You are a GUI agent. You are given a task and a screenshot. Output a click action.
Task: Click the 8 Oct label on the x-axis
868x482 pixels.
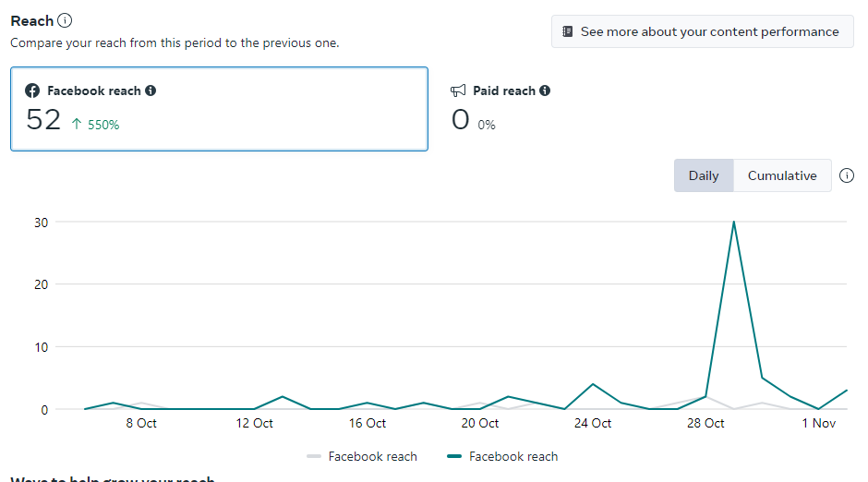pos(141,423)
